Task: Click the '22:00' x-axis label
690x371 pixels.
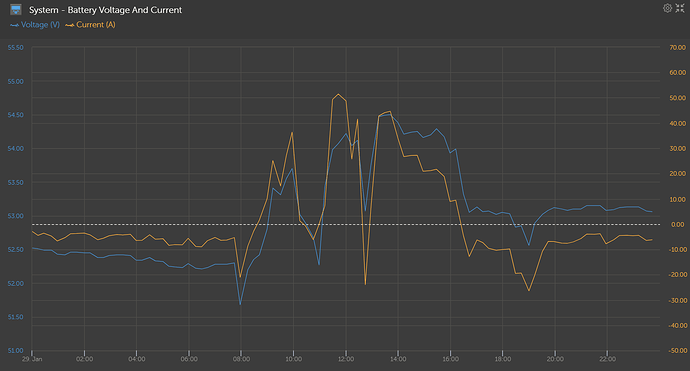Action: 607,359
